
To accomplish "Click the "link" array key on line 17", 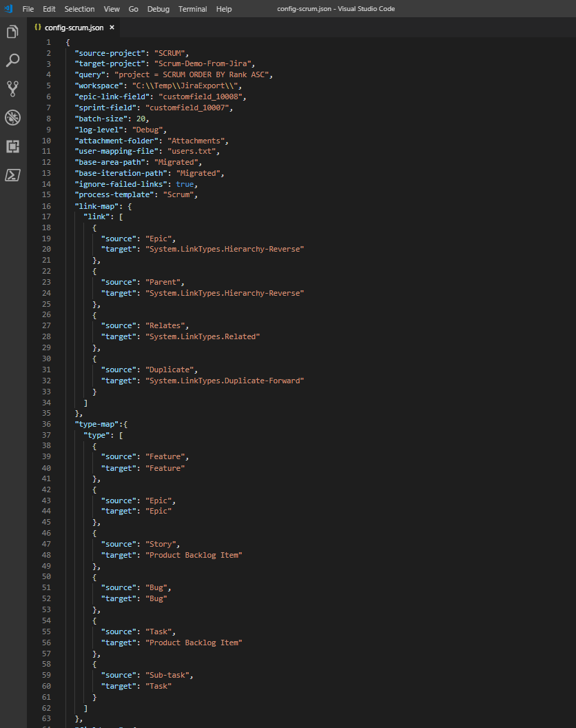I will click(96, 217).
